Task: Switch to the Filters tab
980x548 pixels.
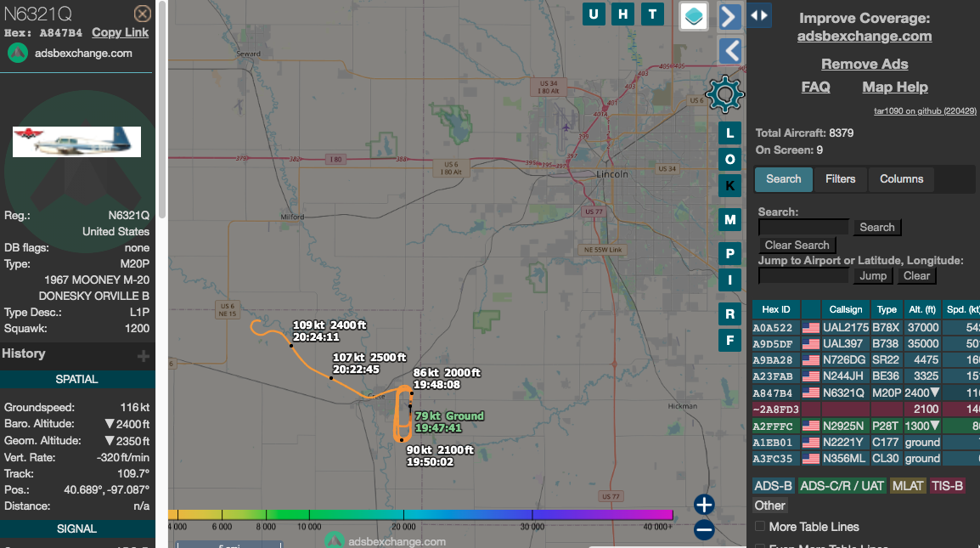Action: [x=840, y=179]
